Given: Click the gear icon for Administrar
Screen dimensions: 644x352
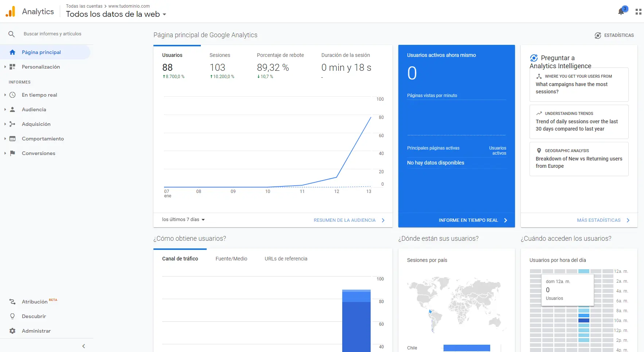Looking at the screenshot, I should point(12,331).
